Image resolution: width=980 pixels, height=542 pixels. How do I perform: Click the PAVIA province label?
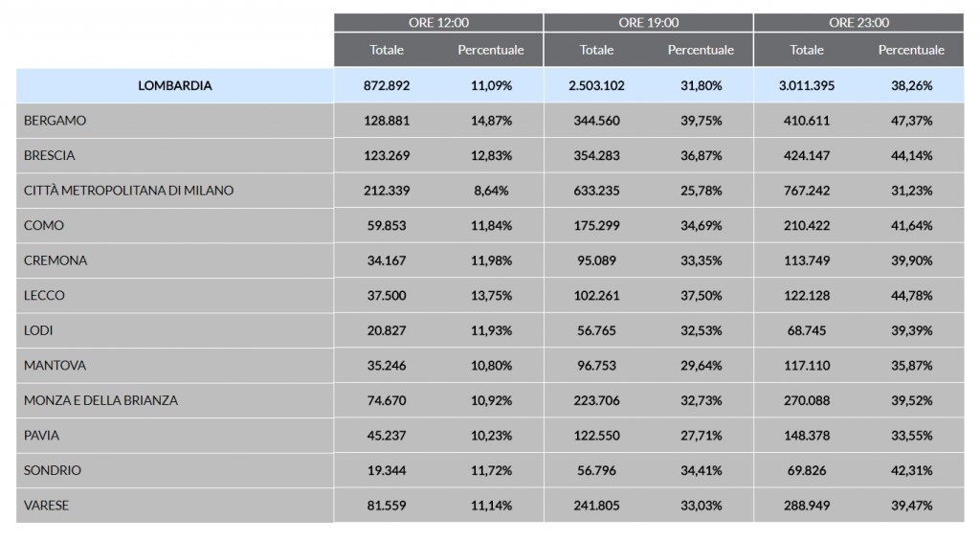[41, 435]
